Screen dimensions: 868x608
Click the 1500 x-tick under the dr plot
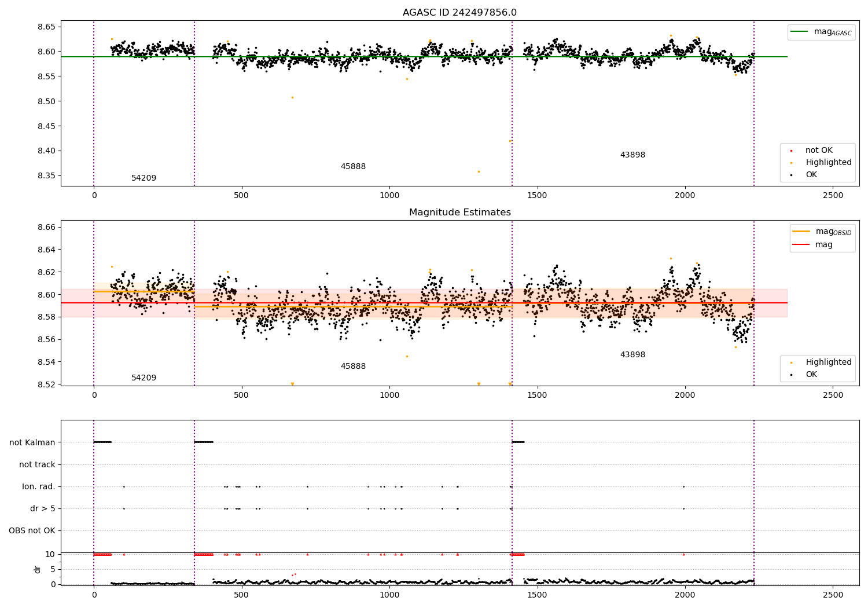[538, 595]
